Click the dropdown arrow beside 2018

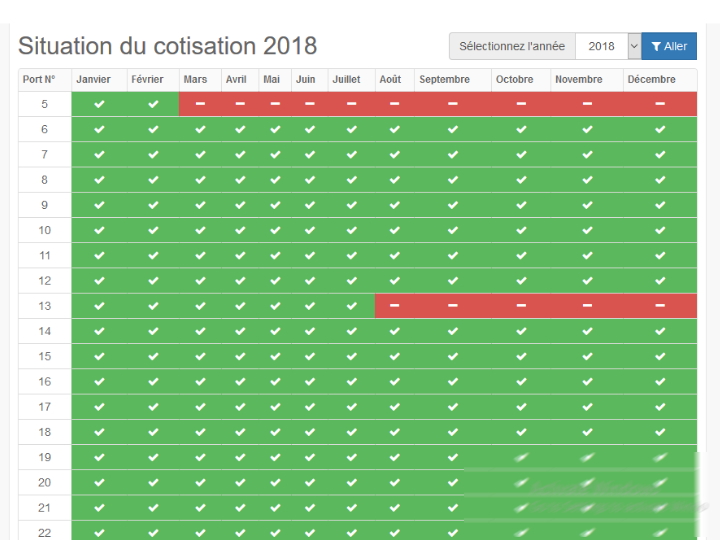coord(633,46)
